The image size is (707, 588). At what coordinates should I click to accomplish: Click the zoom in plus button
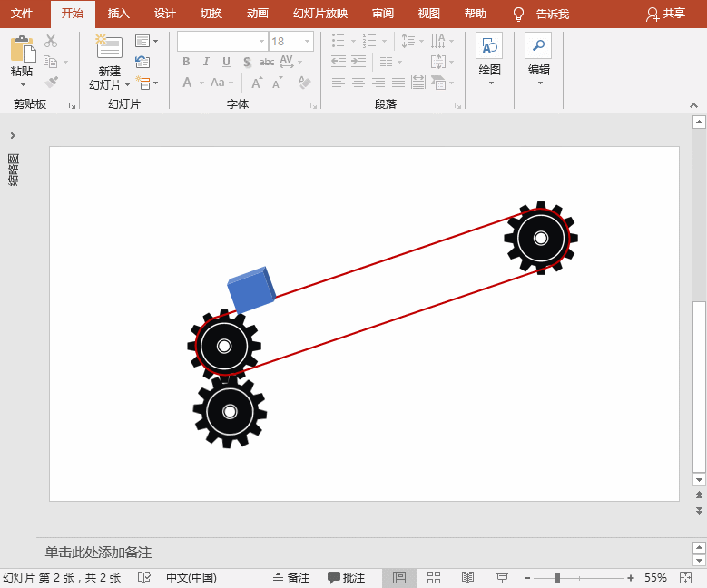[x=631, y=578]
